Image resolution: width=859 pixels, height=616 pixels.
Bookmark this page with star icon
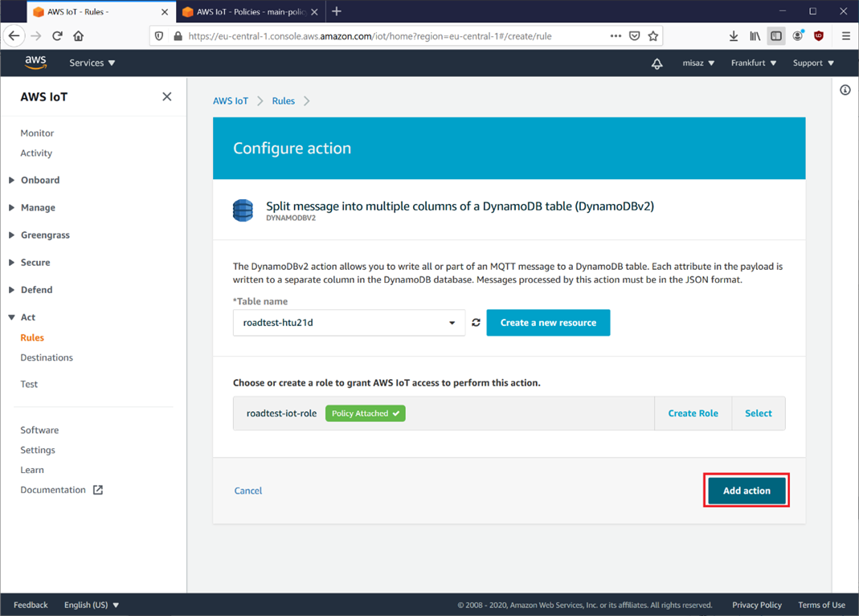(652, 36)
